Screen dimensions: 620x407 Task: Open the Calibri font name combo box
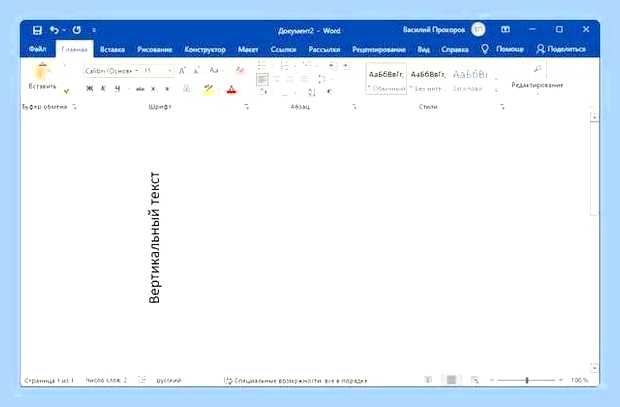click(112, 70)
